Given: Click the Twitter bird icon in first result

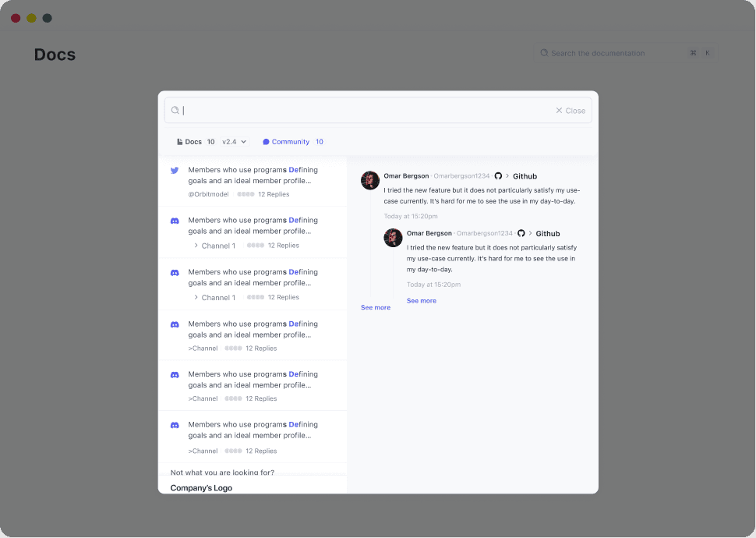Looking at the screenshot, I should click(x=175, y=170).
